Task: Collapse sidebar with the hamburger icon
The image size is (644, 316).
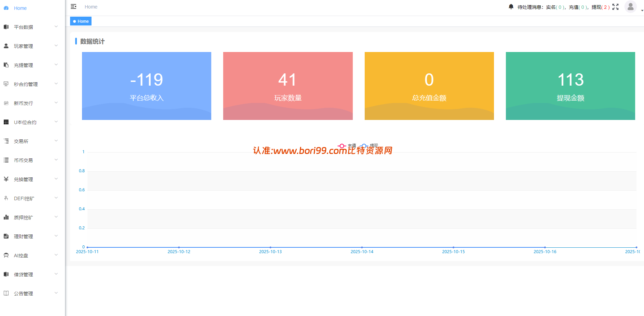Action: point(73,6)
